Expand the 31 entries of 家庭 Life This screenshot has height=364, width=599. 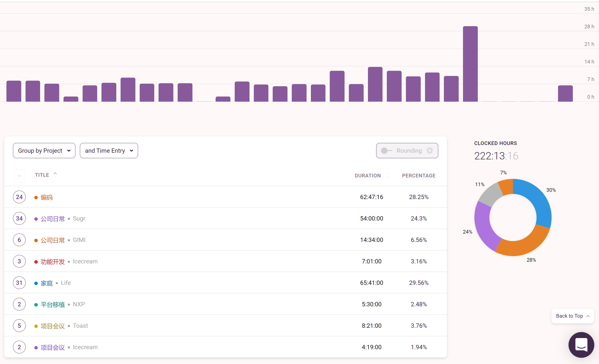(19, 283)
